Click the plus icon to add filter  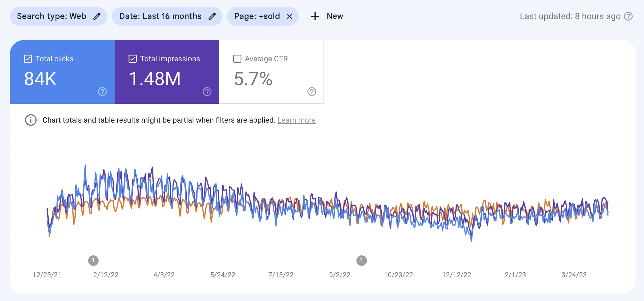[x=315, y=16]
